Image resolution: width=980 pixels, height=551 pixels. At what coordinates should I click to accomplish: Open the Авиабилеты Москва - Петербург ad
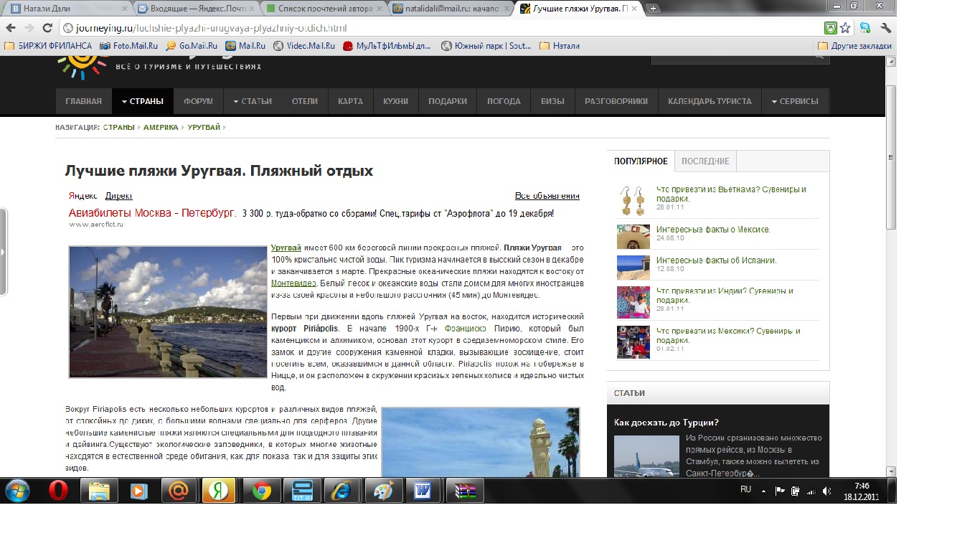[152, 213]
